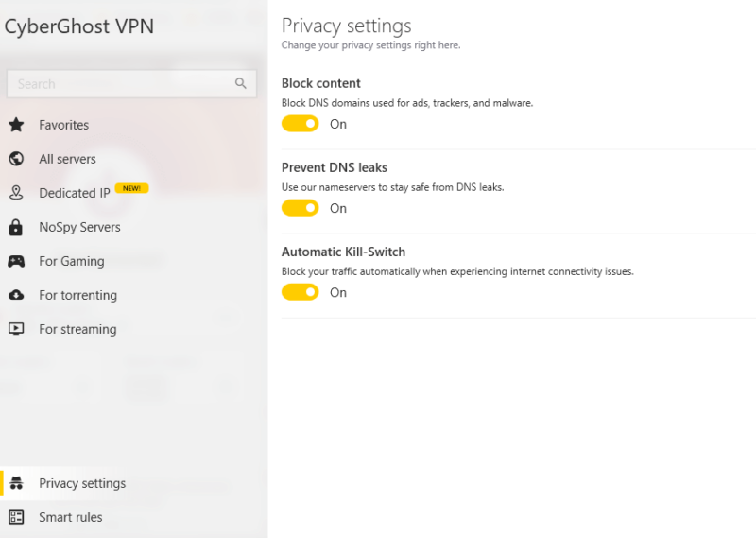Viewport: 756px width, 538px height.
Task: Toggle the Automatic Kill-Switch off
Action: [300, 292]
